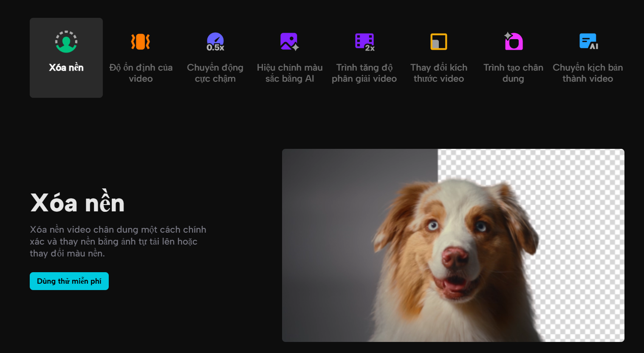
Task: Click the green Xóa nền portrait icon
Action: click(66, 42)
